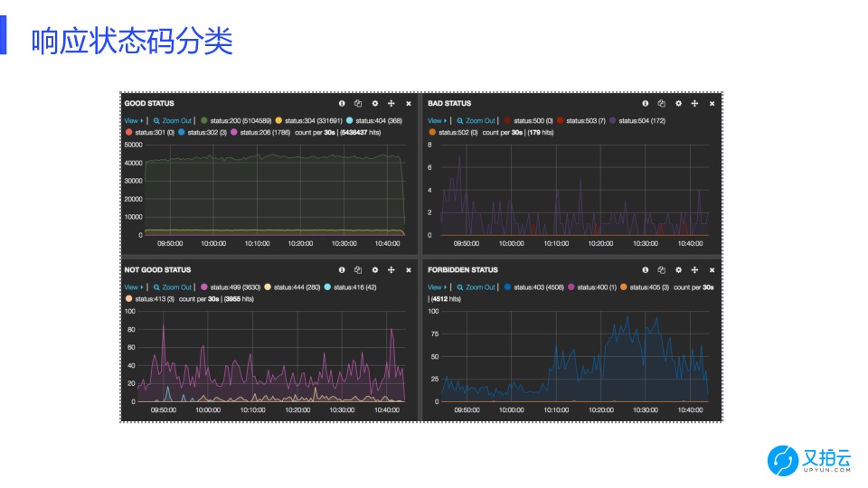Expand View options in BAD STATUS panel

(437, 120)
